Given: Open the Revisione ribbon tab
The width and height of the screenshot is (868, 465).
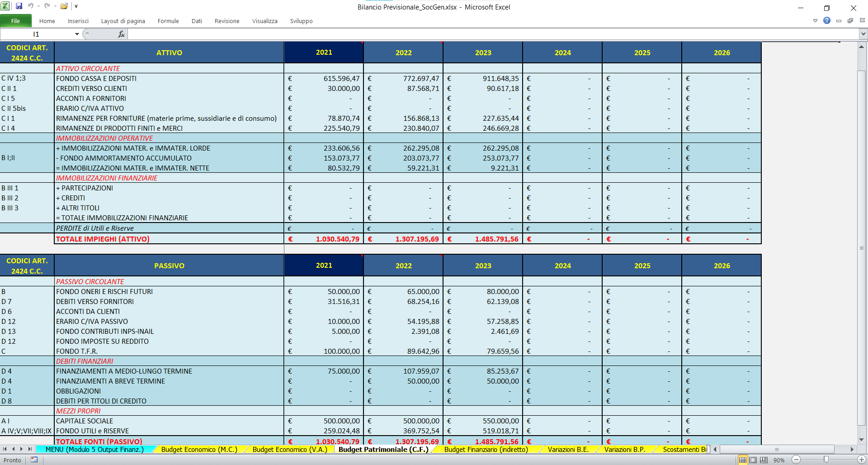Looking at the screenshot, I should [227, 21].
